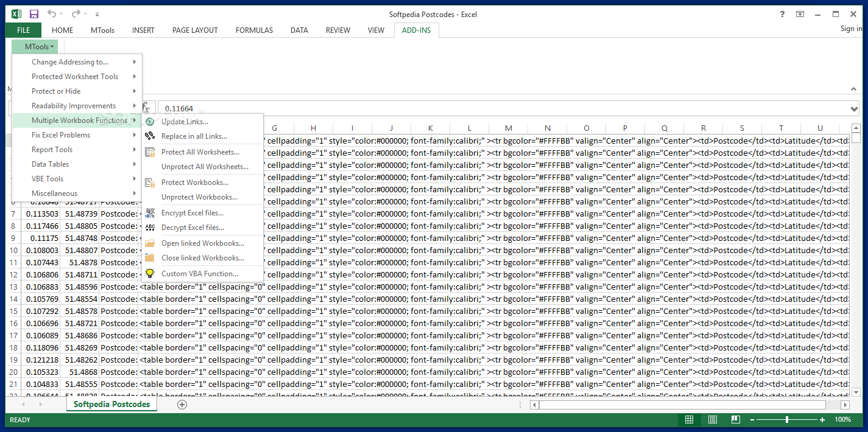Click the Replace in all Links icon
The height and width of the screenshot is (432, 868).
[150, 136]
